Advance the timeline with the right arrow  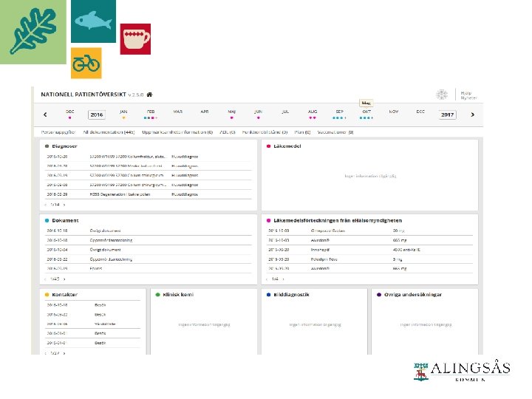472,115
